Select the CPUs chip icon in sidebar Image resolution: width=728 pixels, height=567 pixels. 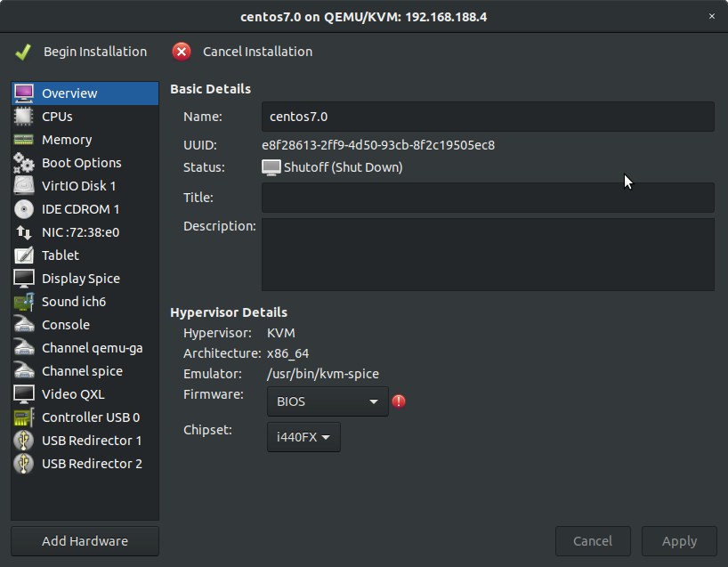click(24, 117)
